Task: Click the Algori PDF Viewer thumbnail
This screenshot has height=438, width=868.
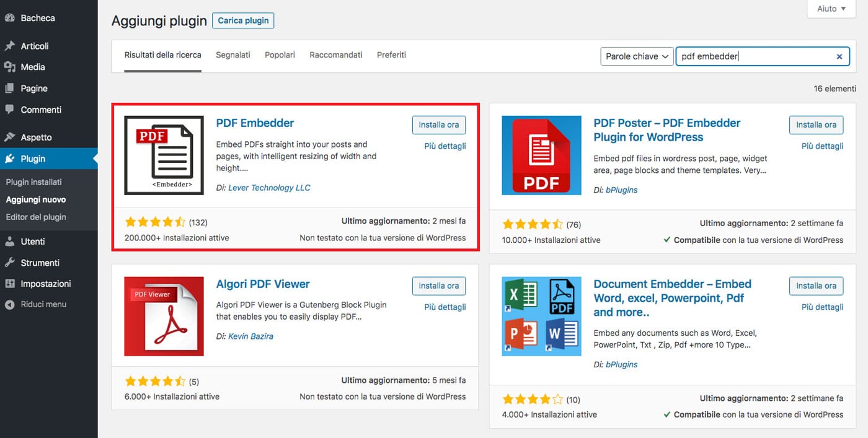Action: click(164, 317)
